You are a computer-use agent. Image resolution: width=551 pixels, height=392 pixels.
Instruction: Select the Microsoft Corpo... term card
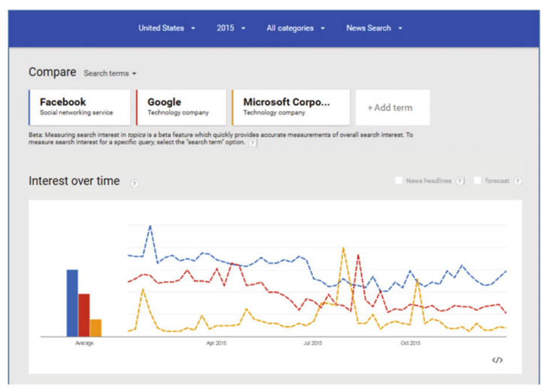pos(291,107)
